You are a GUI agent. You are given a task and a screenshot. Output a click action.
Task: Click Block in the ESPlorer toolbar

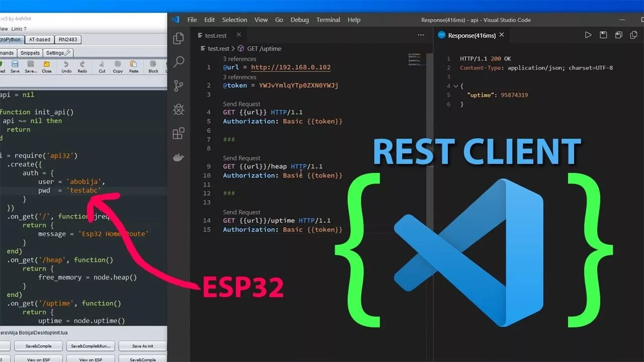point(153,66)
